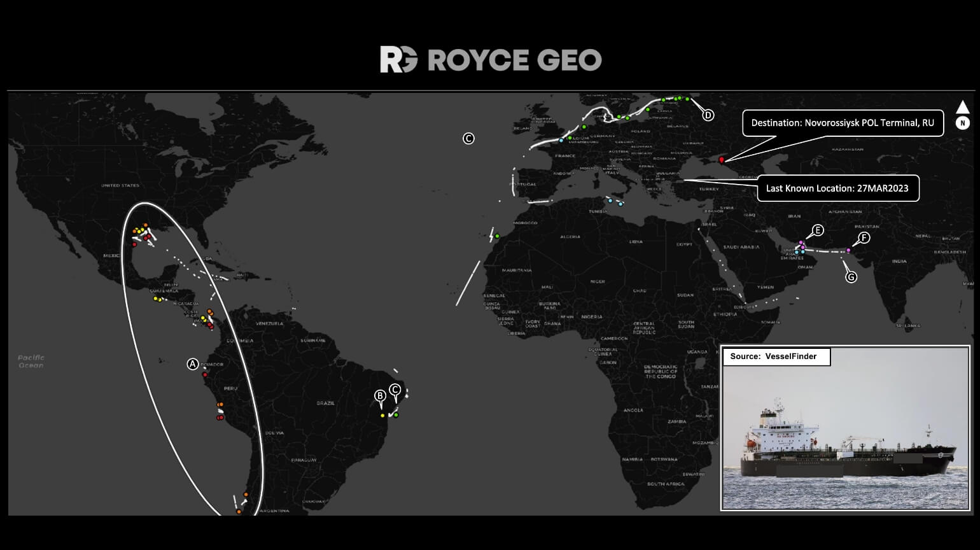The width and height of the screenshot is (980, 550).
Task: Click the Pacific Ocean label
Action: click(x=31, y=362)
